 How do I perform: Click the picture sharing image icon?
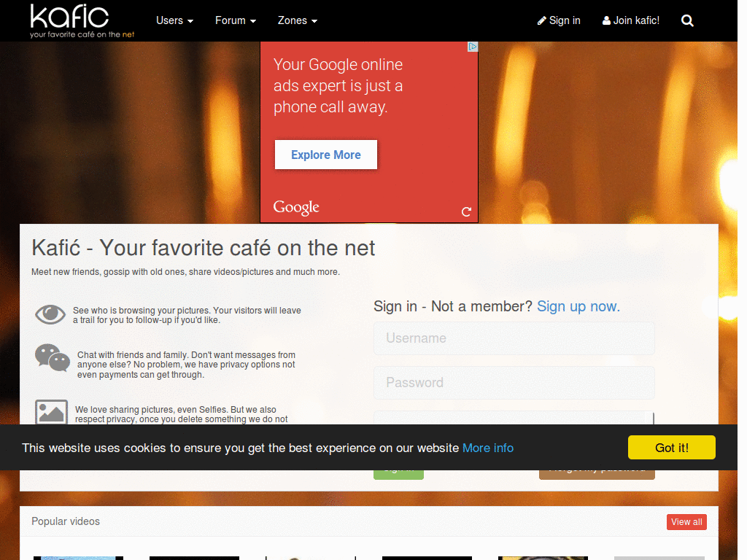pos(52,412)
